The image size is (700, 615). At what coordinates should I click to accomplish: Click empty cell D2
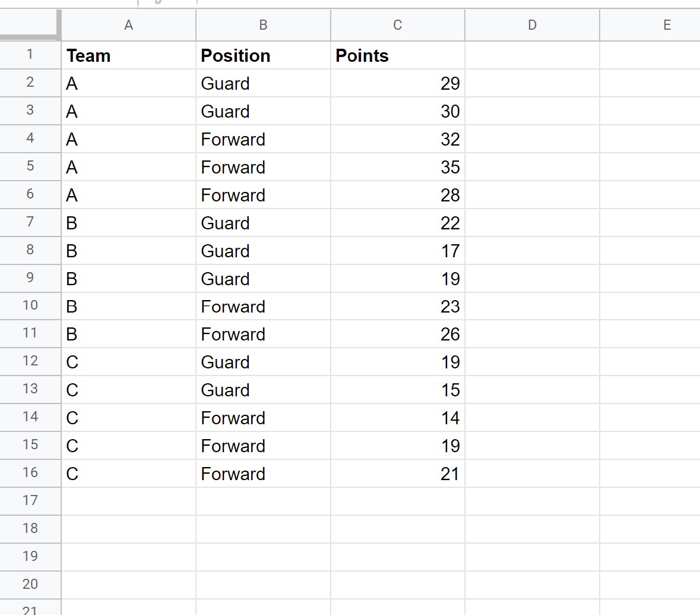532,83
